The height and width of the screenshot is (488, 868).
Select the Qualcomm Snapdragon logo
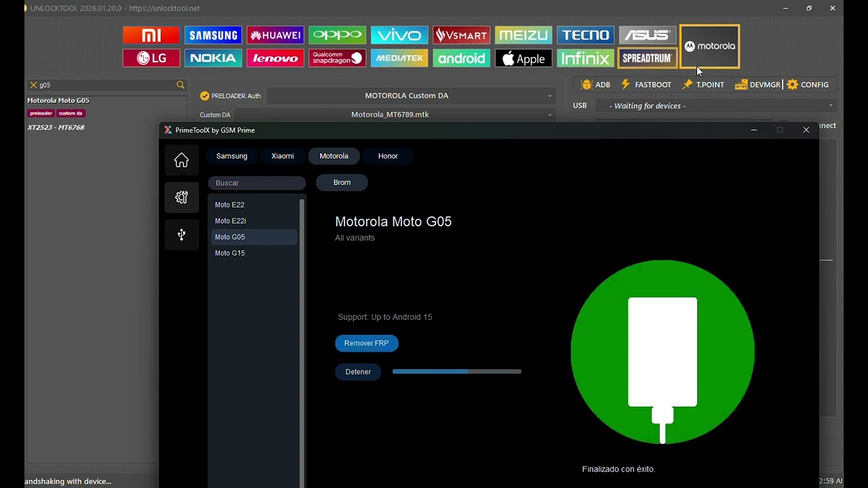337,58
